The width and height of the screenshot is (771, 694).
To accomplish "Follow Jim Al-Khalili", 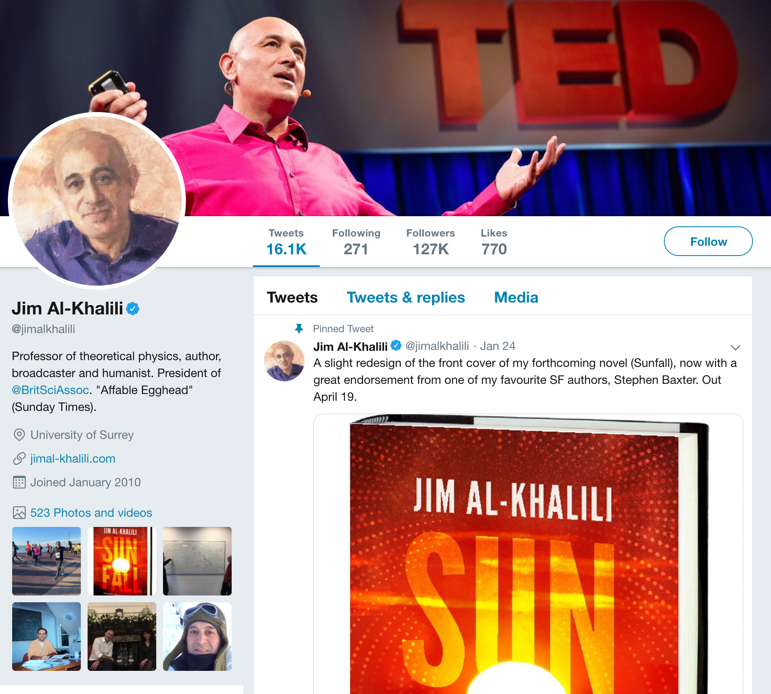I will tap(708, 241).
